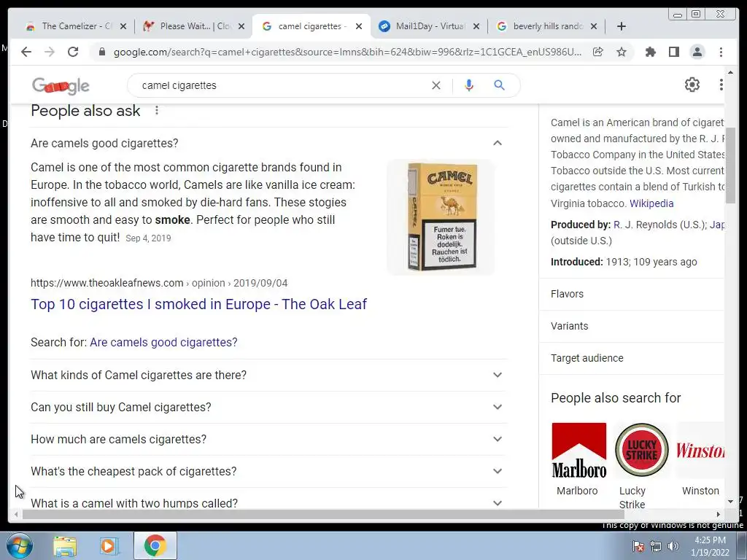The height and width of the screenshot is (560, 747).
Task: Go back to previous page
Action: tap(26, 52)
